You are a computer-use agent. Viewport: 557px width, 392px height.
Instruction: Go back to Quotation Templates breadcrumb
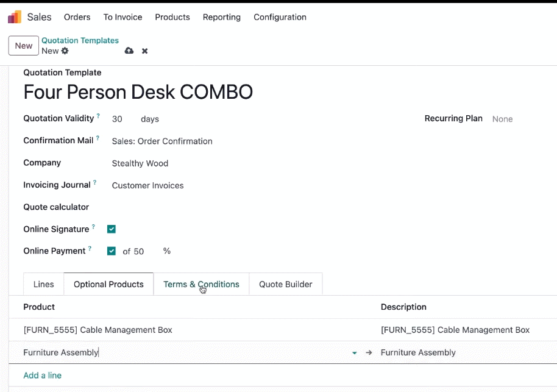[x=80, y=40]
